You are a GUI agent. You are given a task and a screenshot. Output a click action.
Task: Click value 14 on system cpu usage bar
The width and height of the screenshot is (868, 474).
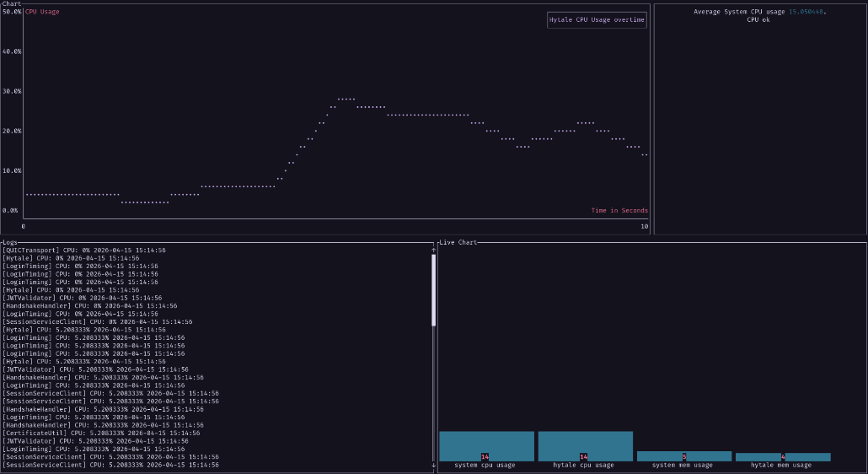(485, 457)
